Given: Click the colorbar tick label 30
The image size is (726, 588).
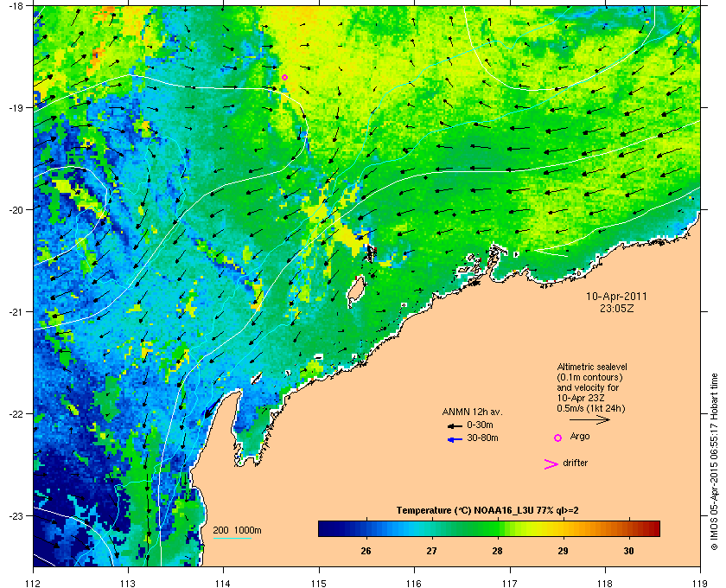Looking at the screenshot, I should 628,551.
